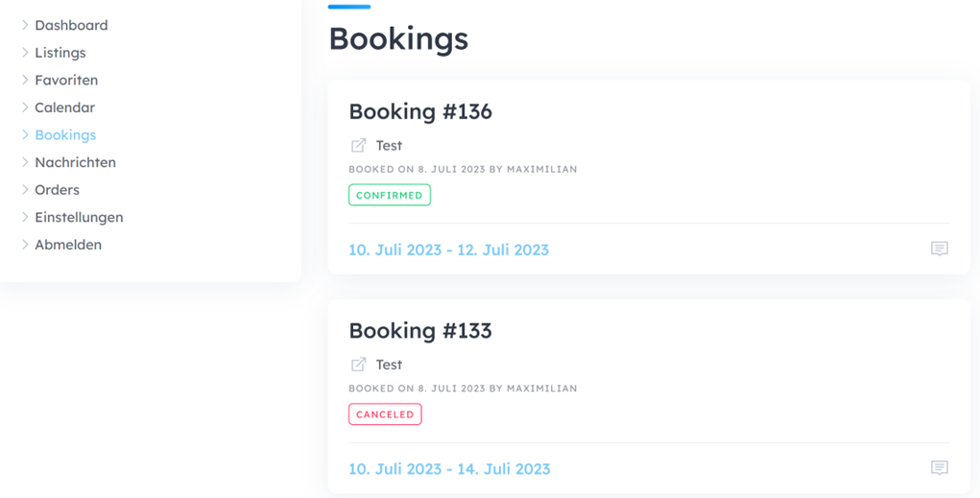The image size is (980, 498).
Task: Click chevron beside Orders
Action: [x=25, y=189]
